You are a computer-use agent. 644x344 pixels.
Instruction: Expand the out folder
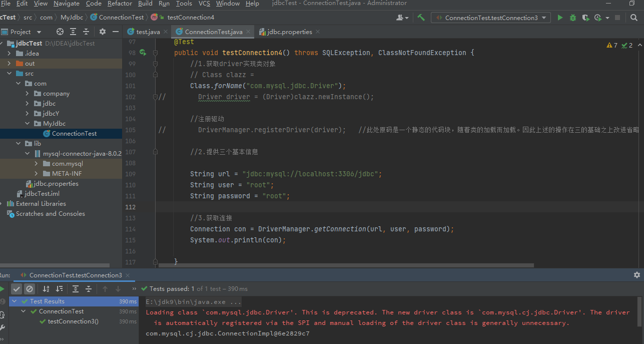9,64
